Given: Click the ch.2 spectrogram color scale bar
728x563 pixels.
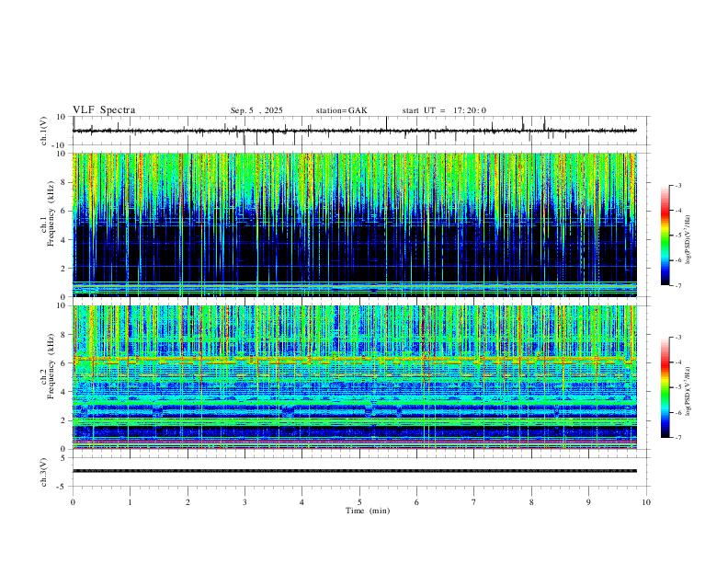Looking at the screenshot, I should pyautogui.click(x=665, y=387).
